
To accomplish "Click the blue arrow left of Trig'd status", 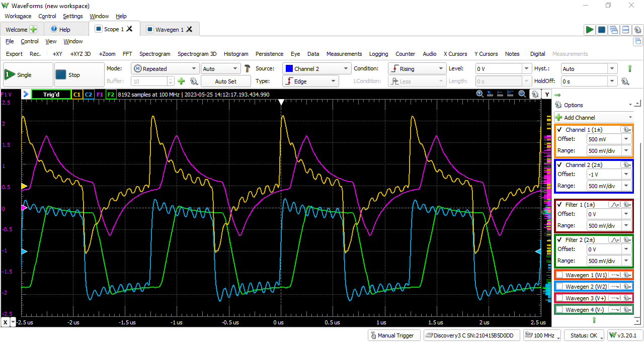I will 26,94.
